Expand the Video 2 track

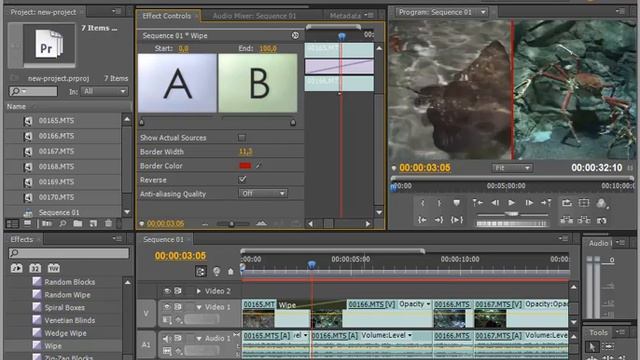198,291
